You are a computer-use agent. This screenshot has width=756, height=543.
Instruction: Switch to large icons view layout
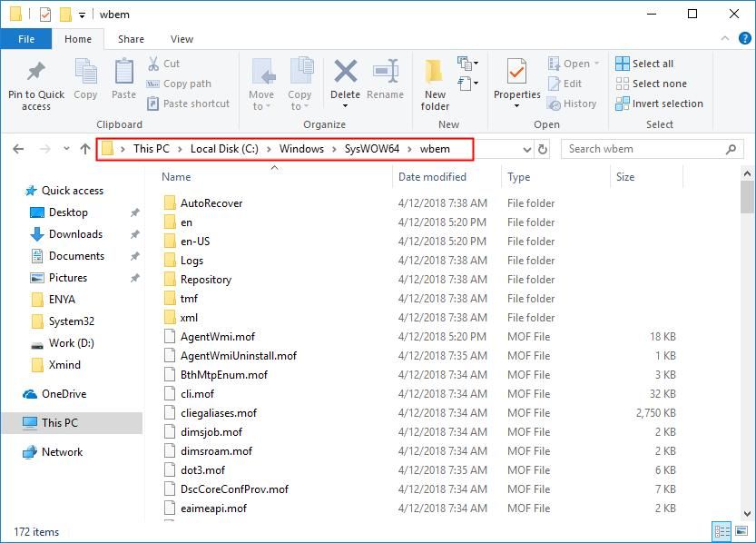(x=741, y=532)
